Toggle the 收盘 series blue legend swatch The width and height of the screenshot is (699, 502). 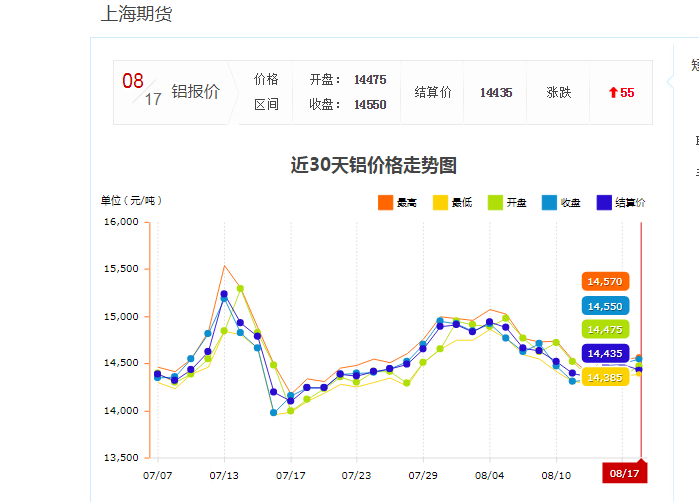[x=549, y=202]
